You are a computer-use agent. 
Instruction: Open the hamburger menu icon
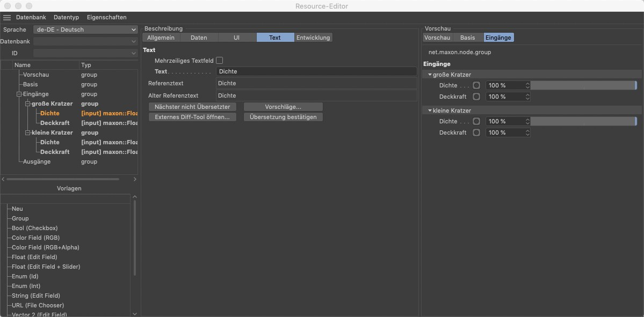[7, 18]
